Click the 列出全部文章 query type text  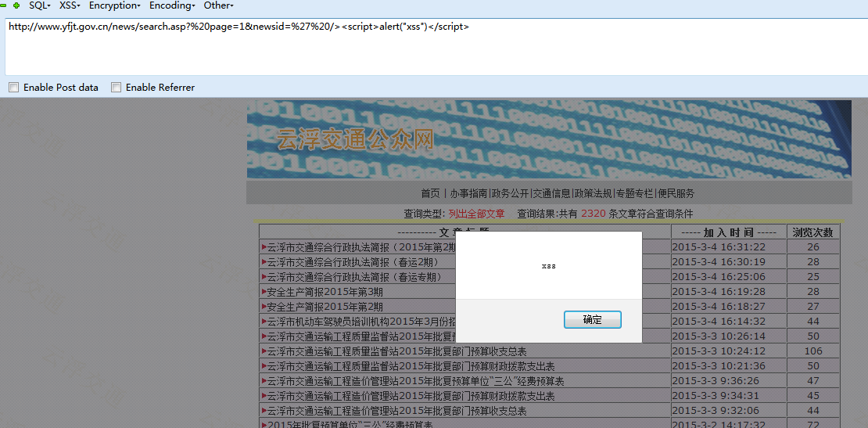point(477,214)
